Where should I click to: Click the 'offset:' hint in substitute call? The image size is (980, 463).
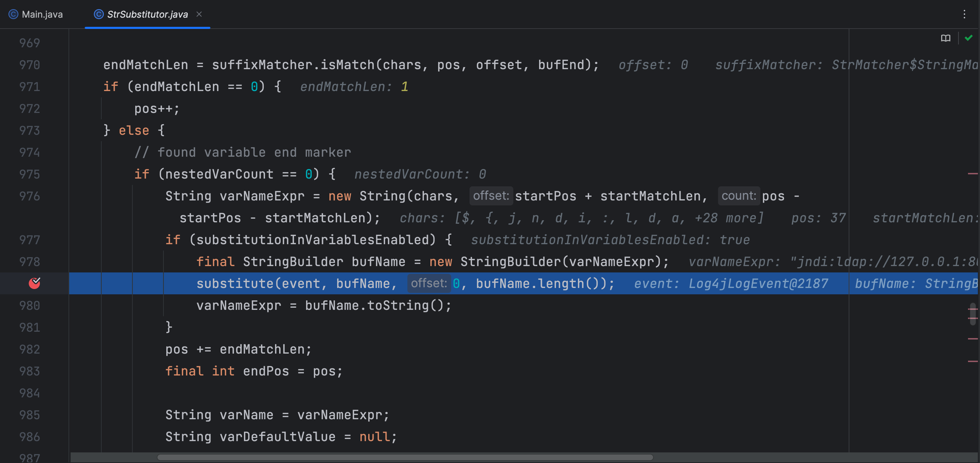(429, 283)
